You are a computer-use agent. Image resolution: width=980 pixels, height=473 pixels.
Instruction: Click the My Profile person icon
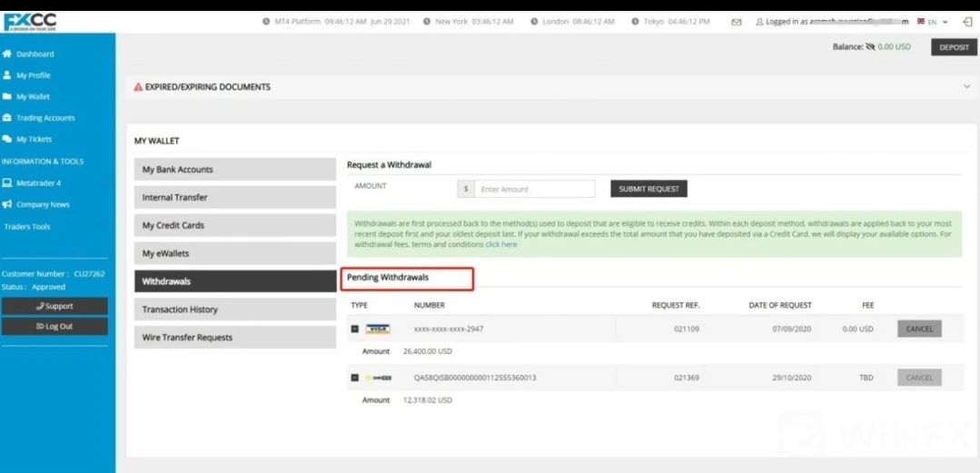click(7, 75)
